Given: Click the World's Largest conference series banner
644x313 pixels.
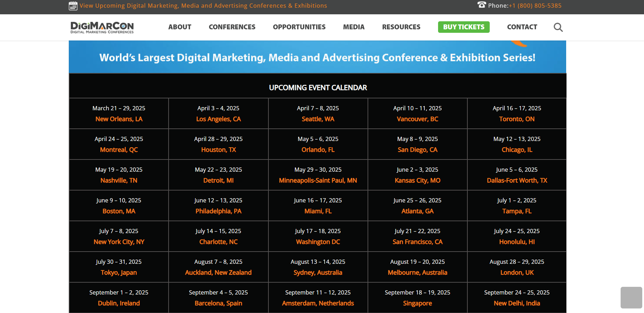Looking at the screenshot, I should [317, 57].
